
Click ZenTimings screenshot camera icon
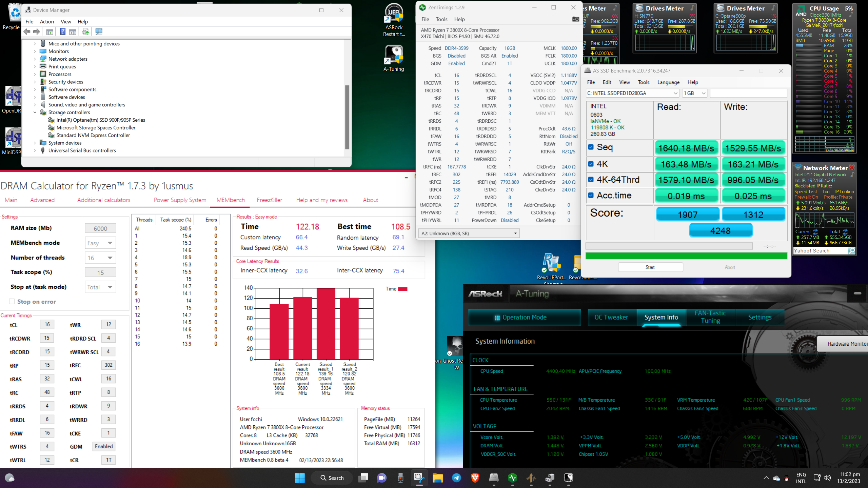tap(575, 19)
